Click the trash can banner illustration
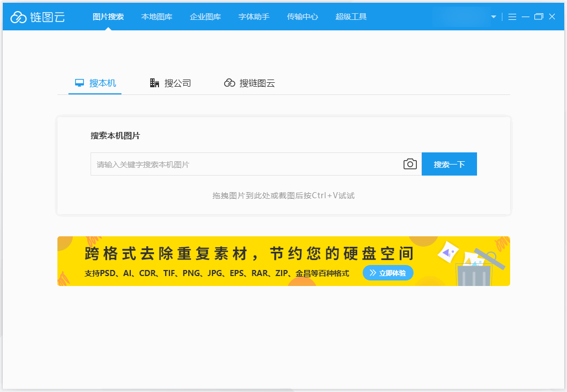 474,268
